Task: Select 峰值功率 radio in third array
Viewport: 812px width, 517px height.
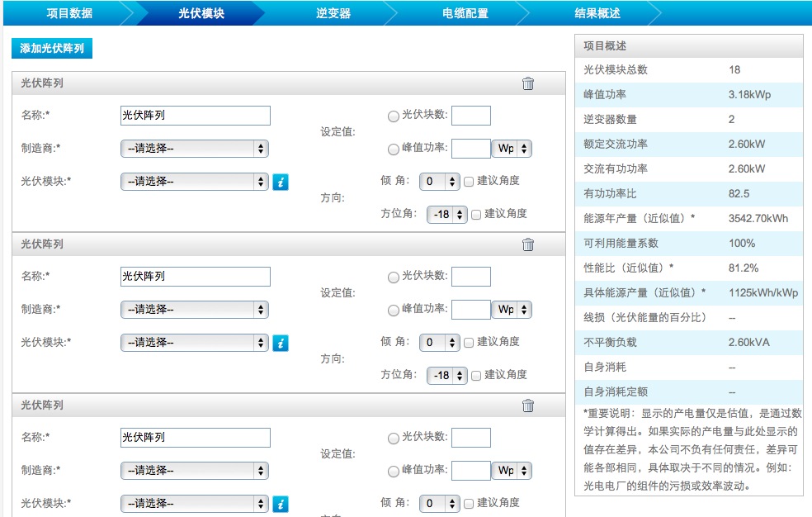Action: 393,472
